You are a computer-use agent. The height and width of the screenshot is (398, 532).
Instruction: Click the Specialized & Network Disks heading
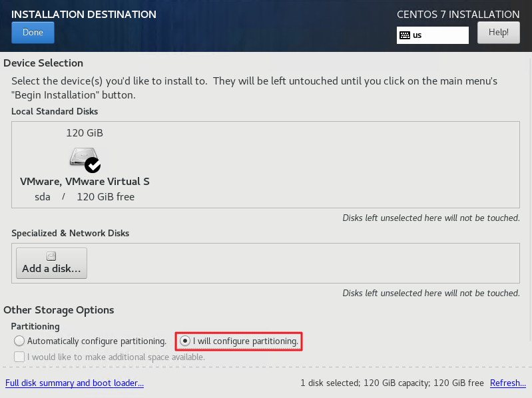(70, 233)
